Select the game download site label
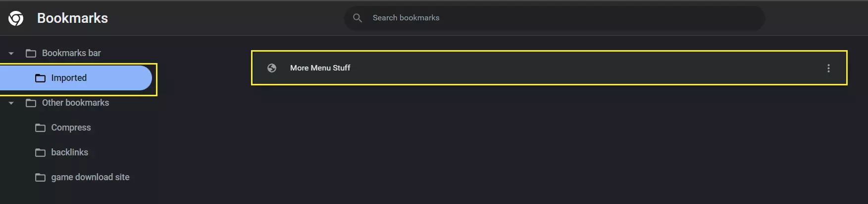This screenshot has height=204, width=868. click(90, 177)
